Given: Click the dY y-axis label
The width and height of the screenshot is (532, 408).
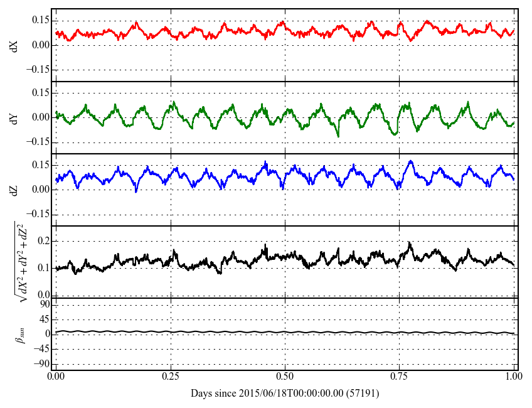Looking at the screenshot, I should point(14,117).
